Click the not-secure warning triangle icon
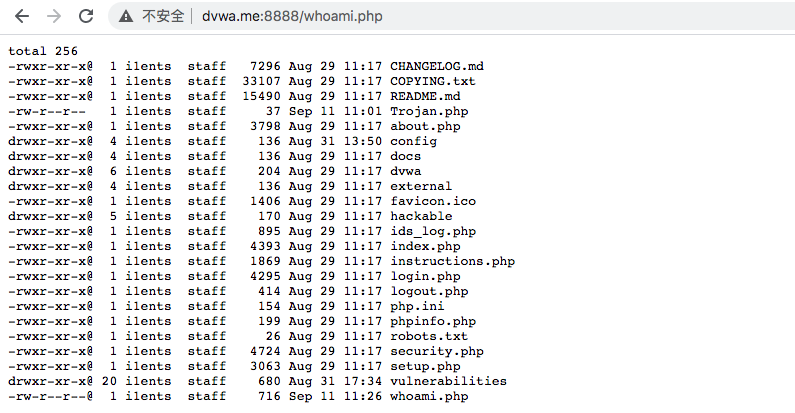This screenshot has height=413, width=795. [x=126, y=17]
